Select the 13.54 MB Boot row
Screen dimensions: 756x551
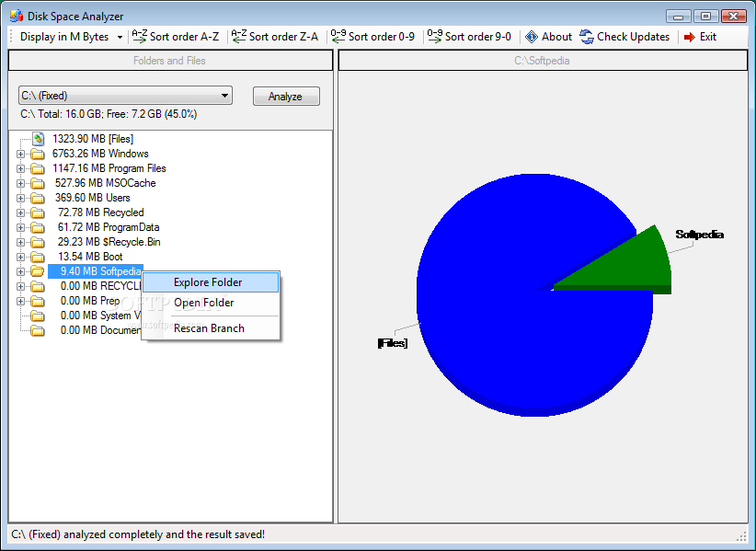click(90, 257)
